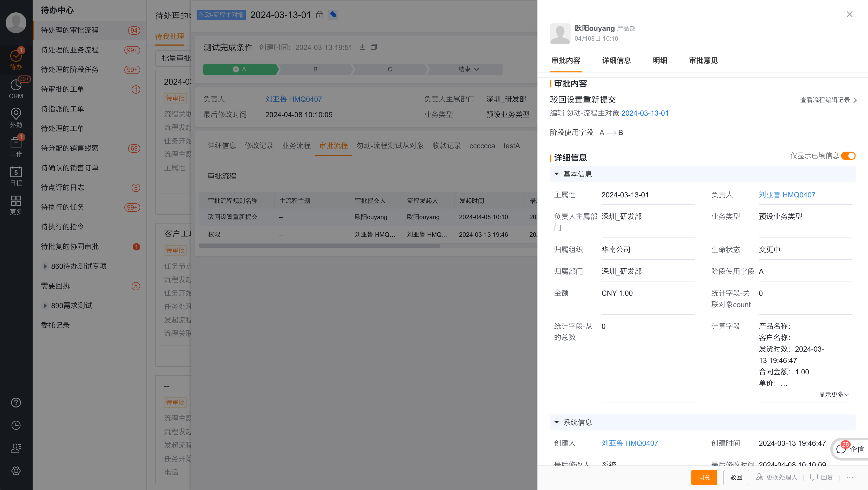Select 待点评的日志 menu item
The width and height of the screenshot is (868, 490).
point(90,188)
